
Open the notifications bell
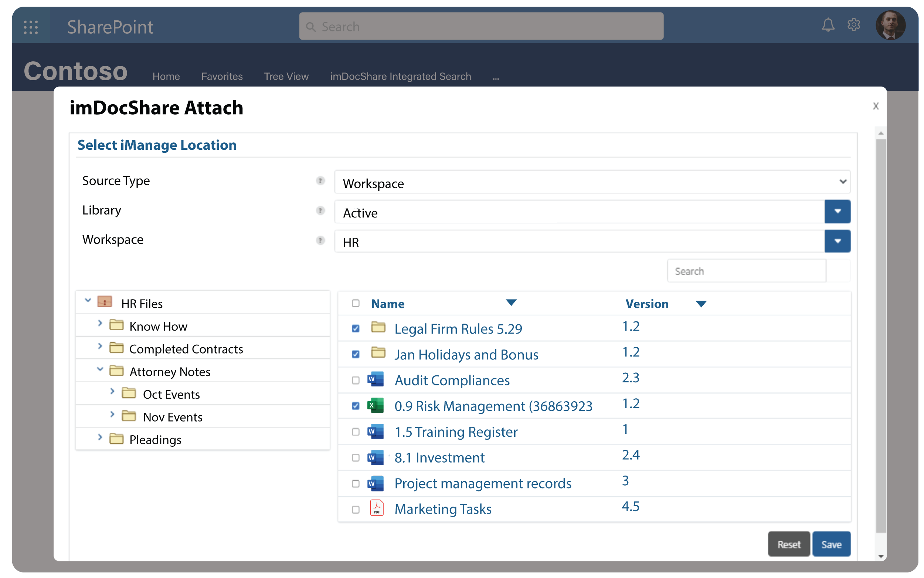(828, 25)
